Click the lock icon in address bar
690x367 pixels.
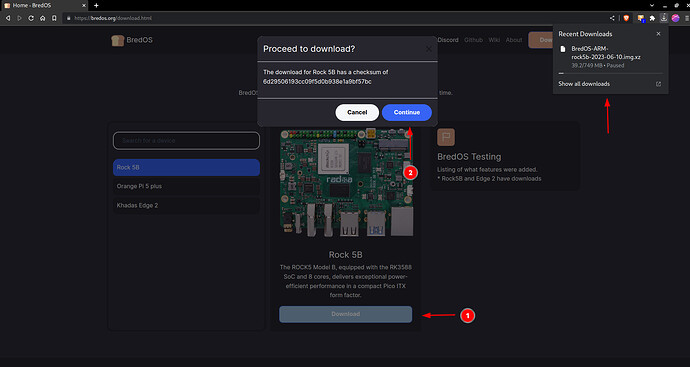point(68,18)
